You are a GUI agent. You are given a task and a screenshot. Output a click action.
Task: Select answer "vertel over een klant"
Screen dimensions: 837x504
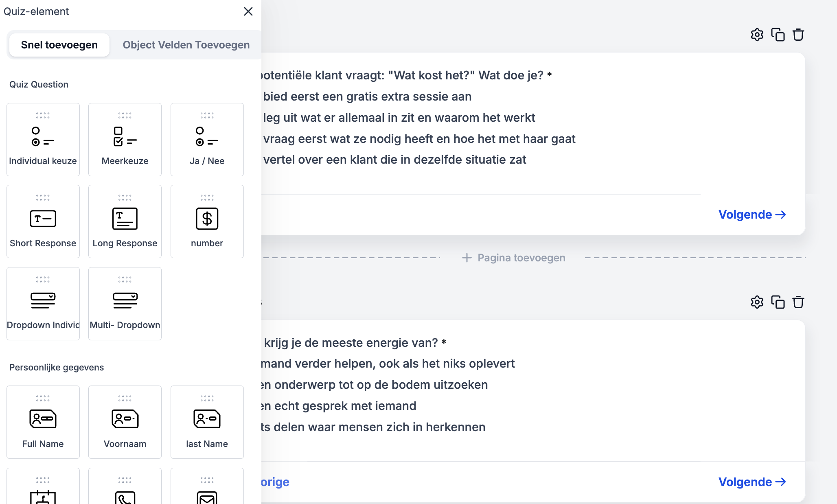coord(394,160)
